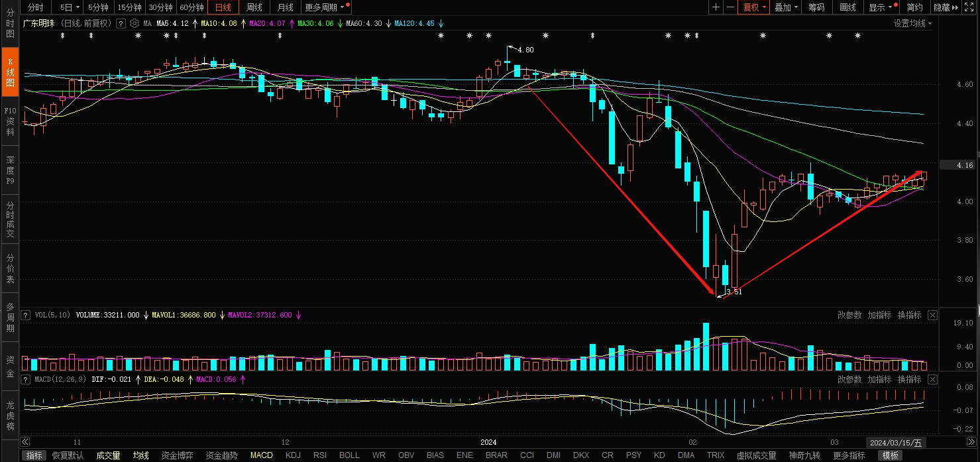The width and height of the screenshot is (980, 462).
Task: Select the BOLL indicator tab
Action: click(x=349, y=455)
